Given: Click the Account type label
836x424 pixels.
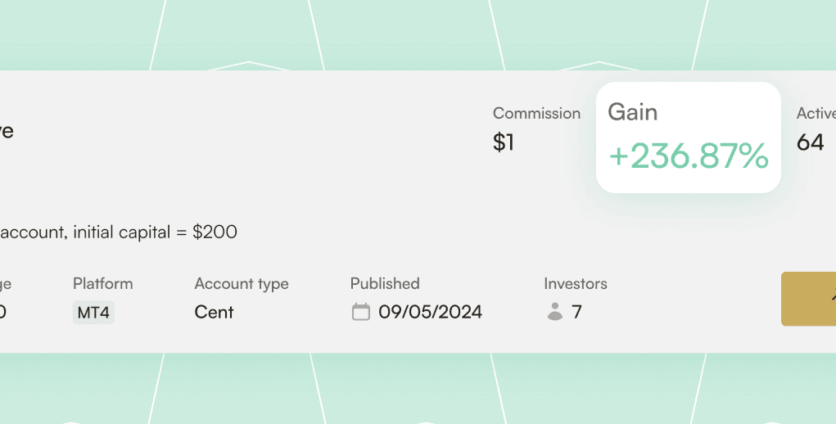Looking at the screenshot, I should click(241, 284).
